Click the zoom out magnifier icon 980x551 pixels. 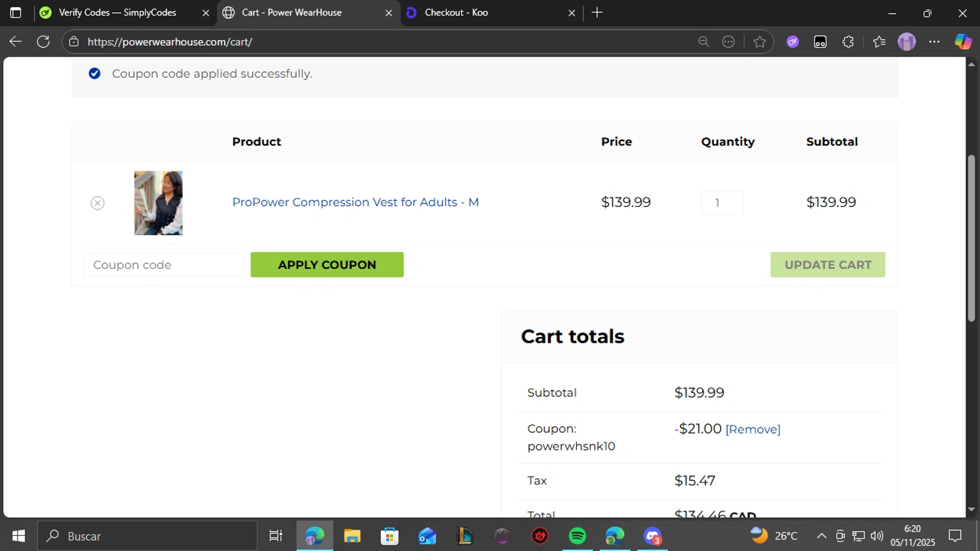(704, 42)
